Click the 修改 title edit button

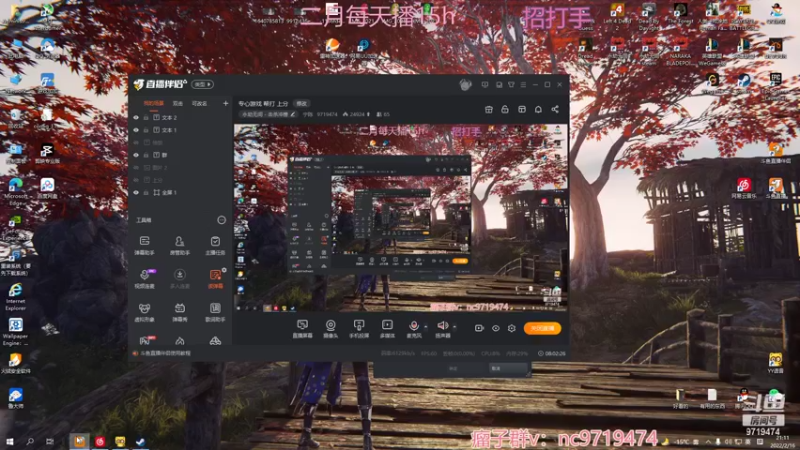302,104
